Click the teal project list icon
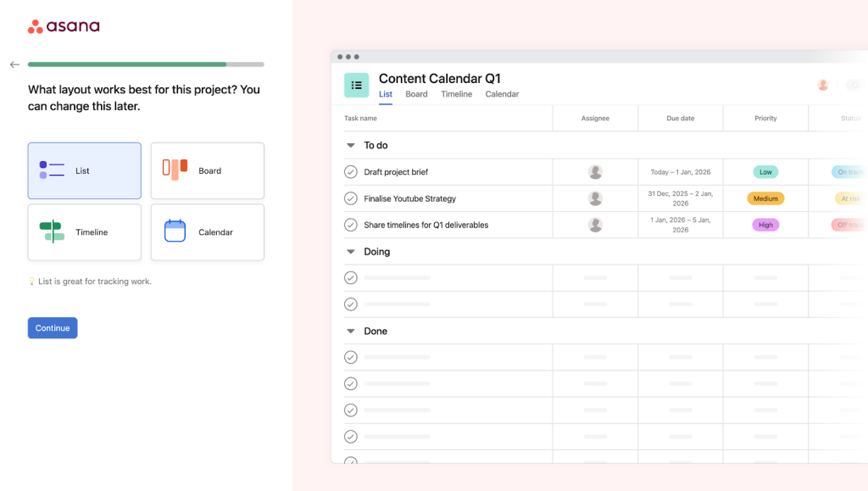This screenshot has height=491, width=868. point(356,85)
